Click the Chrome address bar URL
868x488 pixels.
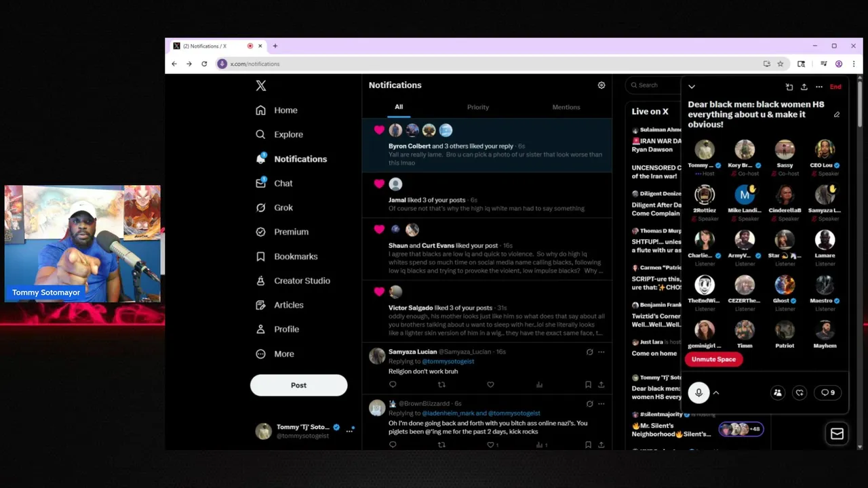pos(255,64)
